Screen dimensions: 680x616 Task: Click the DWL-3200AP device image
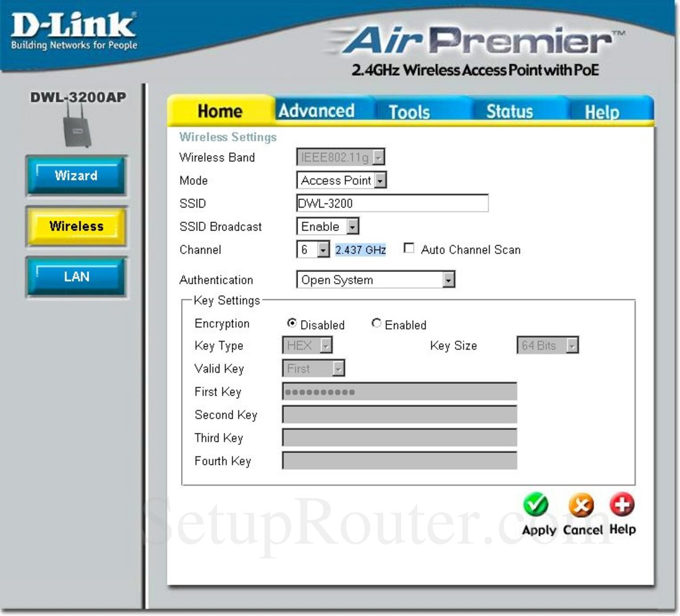[x=77, y=127]
